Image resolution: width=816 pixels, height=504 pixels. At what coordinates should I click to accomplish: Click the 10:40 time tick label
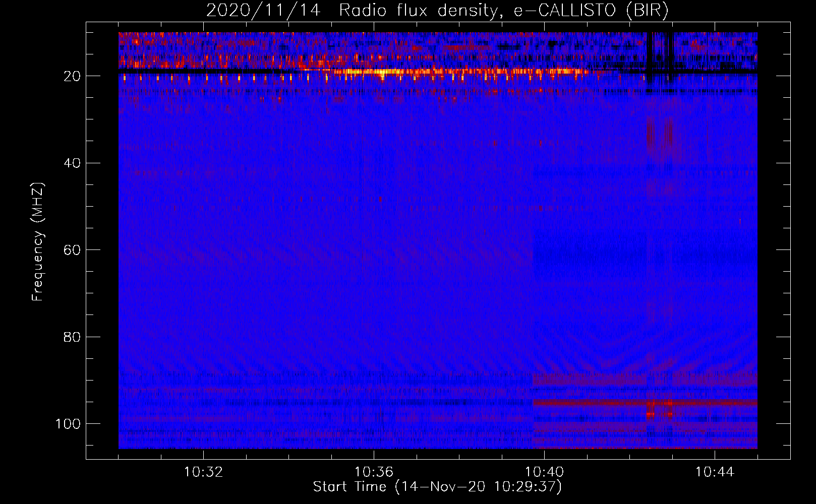pos(544,472)
